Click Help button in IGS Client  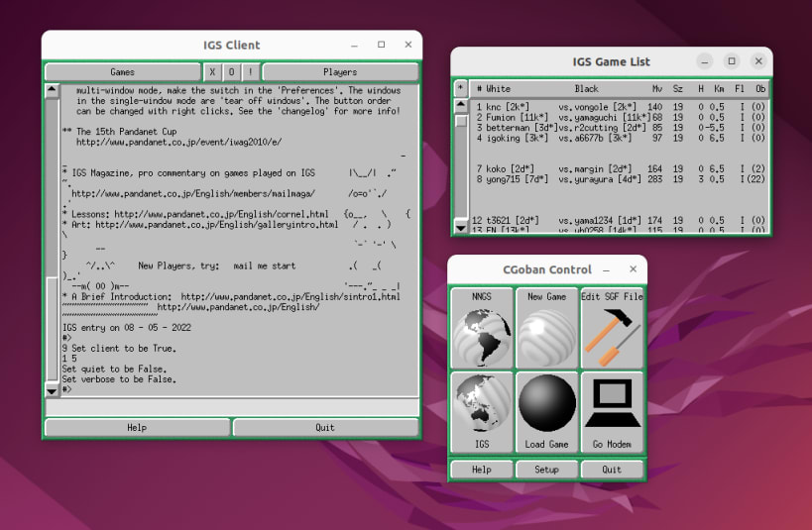click(x=137, y=428)
